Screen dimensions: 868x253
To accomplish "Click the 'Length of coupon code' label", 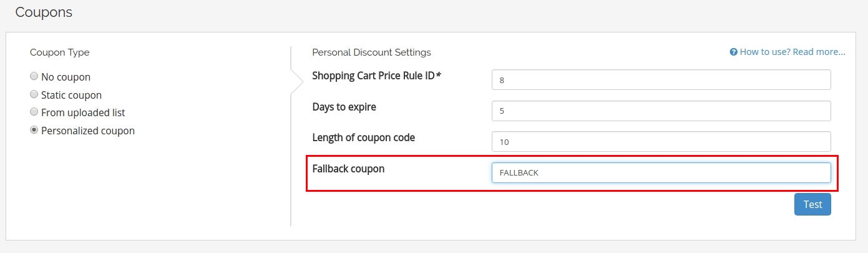I will click(363, 137).
